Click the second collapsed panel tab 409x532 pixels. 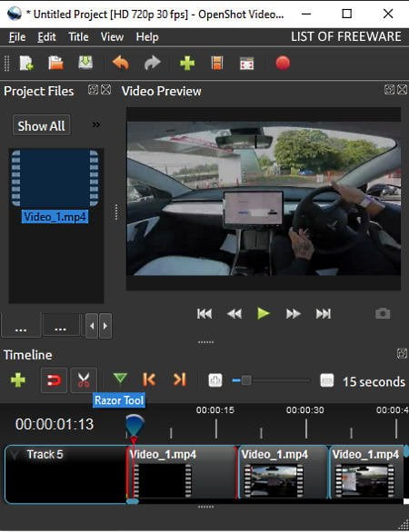(x=61, y=326)
